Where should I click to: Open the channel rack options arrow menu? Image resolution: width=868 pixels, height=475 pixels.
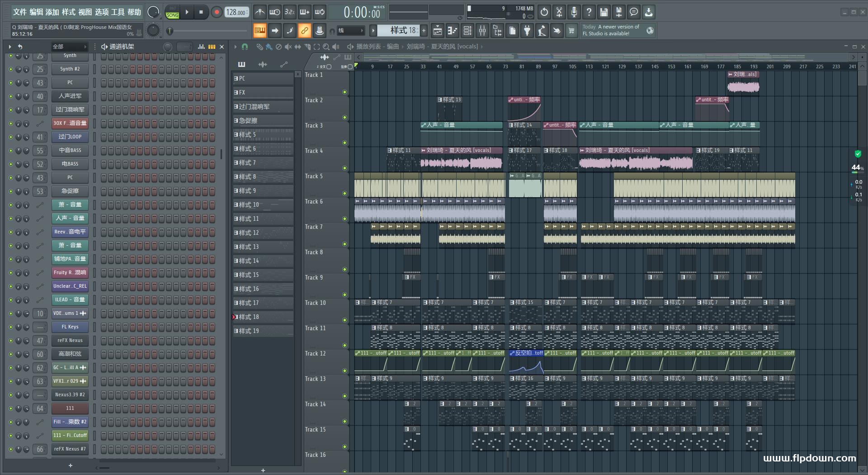coord(9,47)
